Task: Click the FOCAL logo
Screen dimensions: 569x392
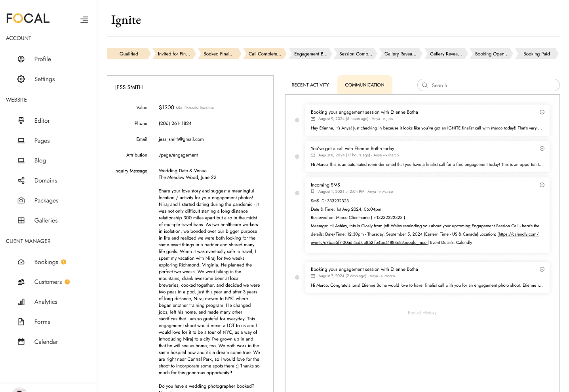Action: (x=28, y=18)
